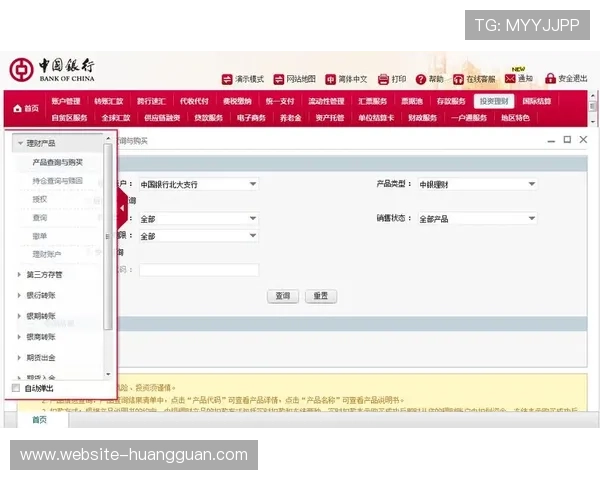Select the highlighted 投资理财 menu
Image resolution: width=600 pixels, height=480 pixels.
pos(494,101)
